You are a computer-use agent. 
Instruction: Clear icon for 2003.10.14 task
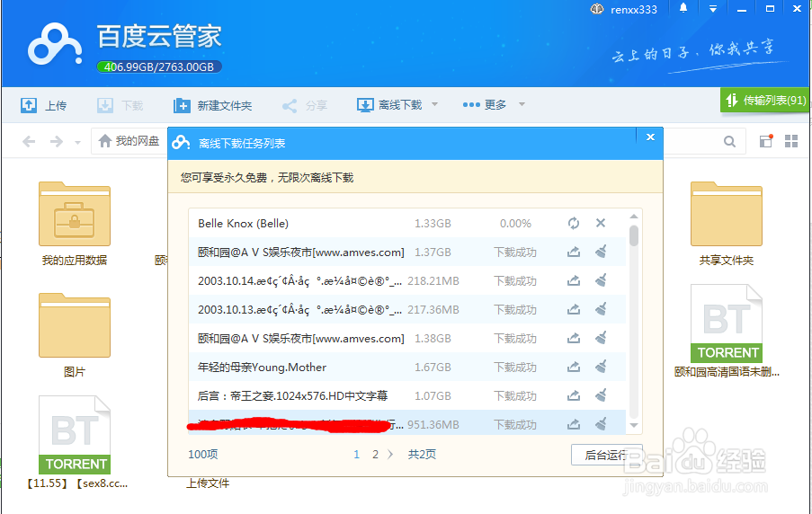point(601,280)
